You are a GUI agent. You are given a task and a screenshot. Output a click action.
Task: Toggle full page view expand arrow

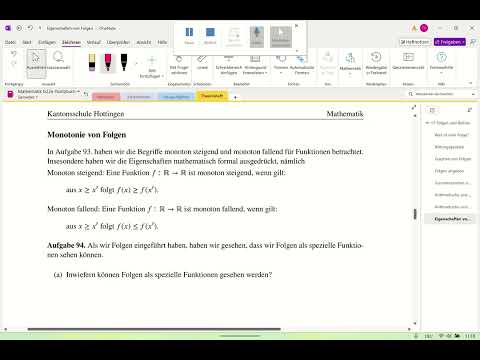click(x=414, y=107)
